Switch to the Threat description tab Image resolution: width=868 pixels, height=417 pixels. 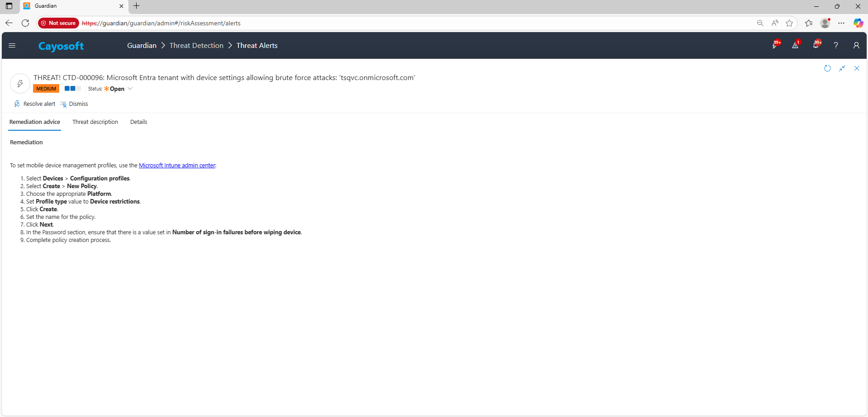pos(95,122)
